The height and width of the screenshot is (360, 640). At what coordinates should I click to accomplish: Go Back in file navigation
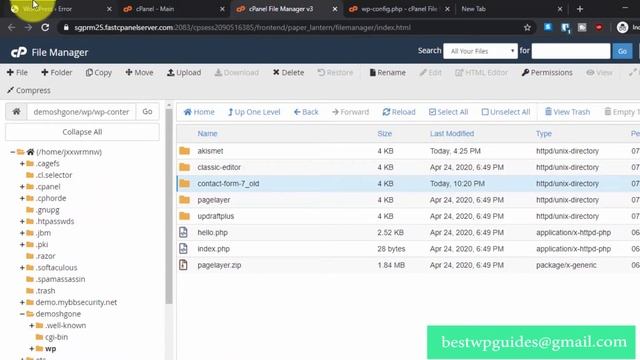coord(306,112)
